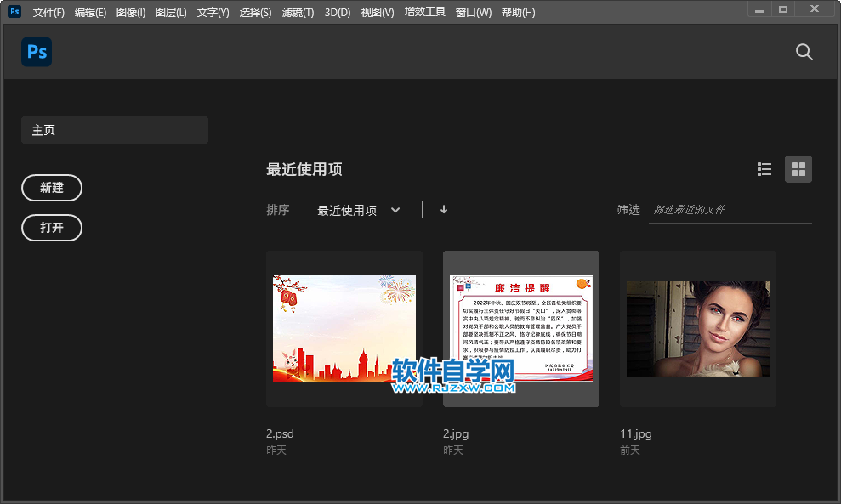
Task: Open the 帮助(H) menu
Action: (518, 13)
